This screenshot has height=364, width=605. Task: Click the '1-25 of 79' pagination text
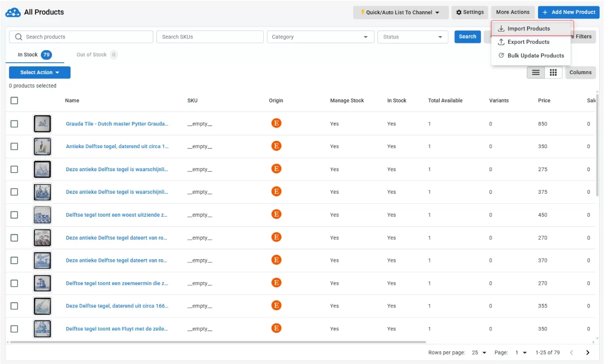click(548, 353)
